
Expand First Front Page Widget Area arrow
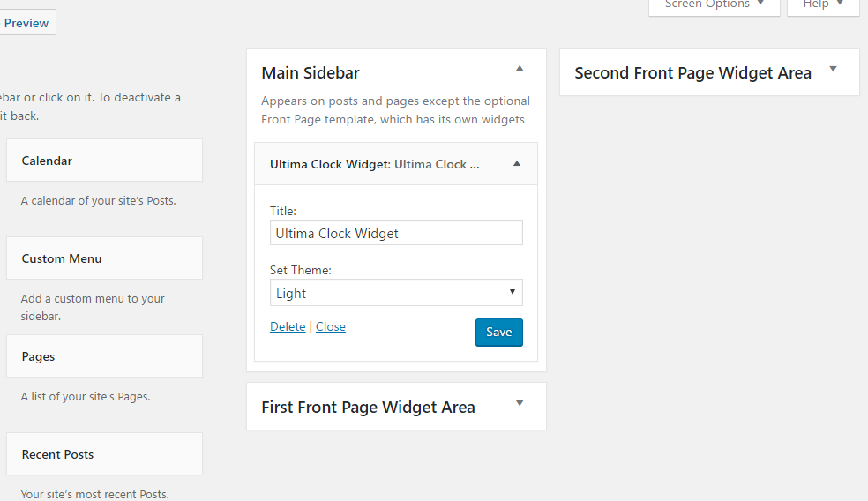(x=520, y=404)
